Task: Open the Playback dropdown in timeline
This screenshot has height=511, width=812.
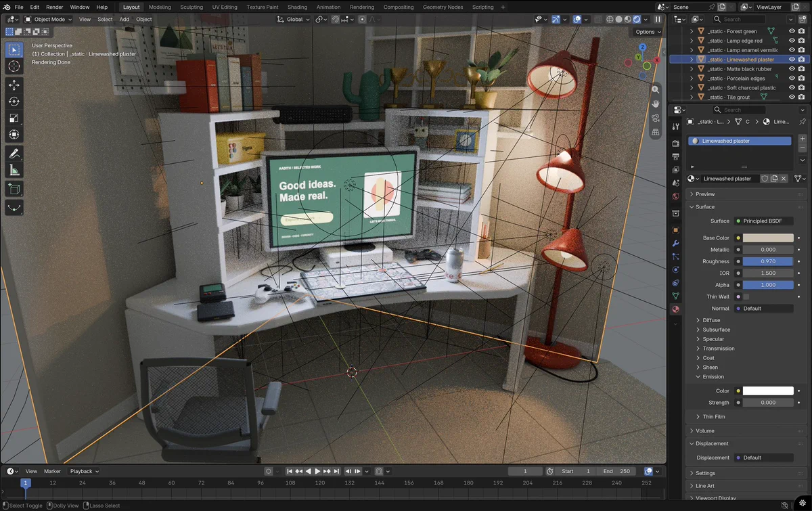Action: [x=85, y=471]
